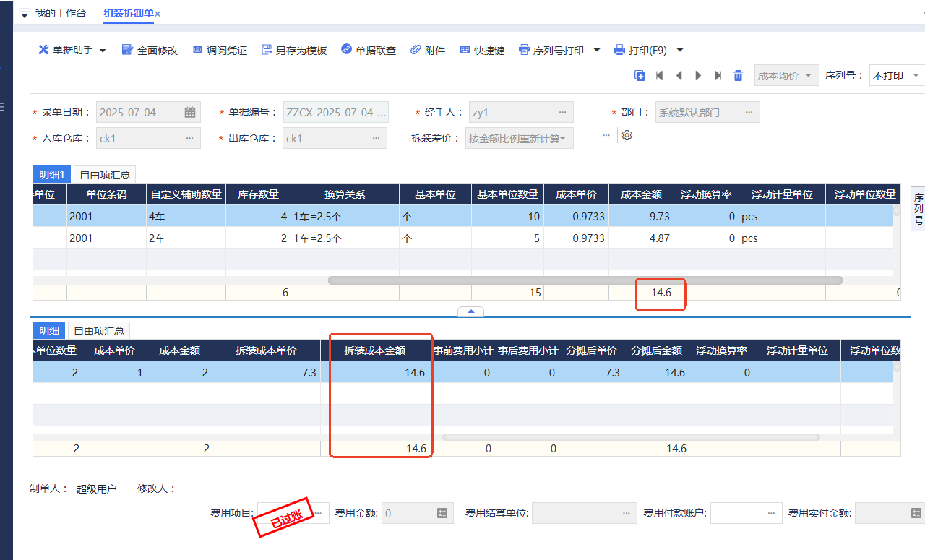Click the 全面修改 full edit button
This screenshot has width=925, height=560.
[150, 51]
